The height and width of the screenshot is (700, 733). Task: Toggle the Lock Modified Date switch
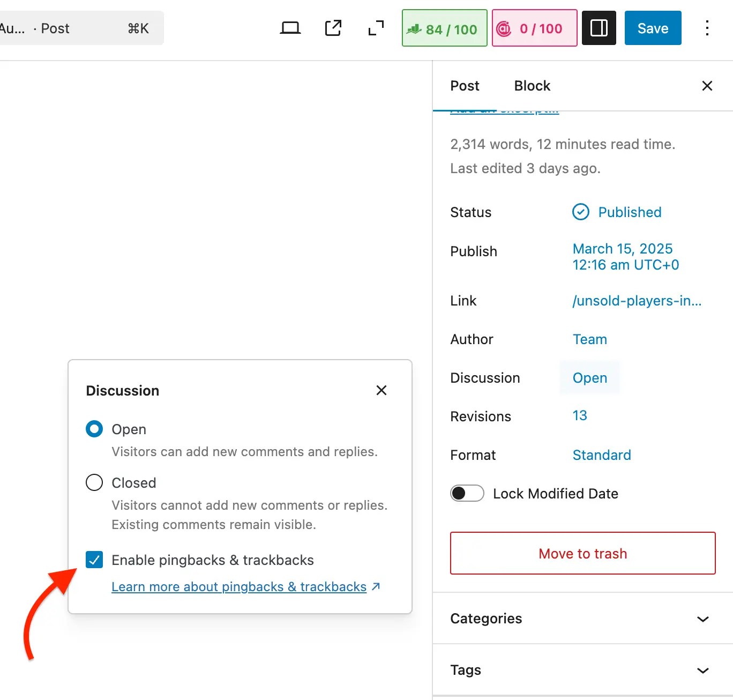(x=467, y=493)
